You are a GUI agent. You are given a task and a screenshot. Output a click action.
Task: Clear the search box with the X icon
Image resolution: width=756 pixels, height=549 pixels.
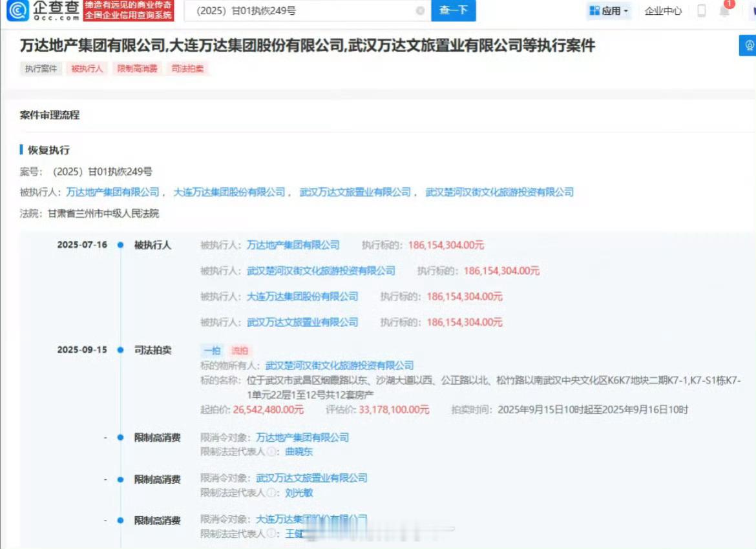click(x=420, y=10)
